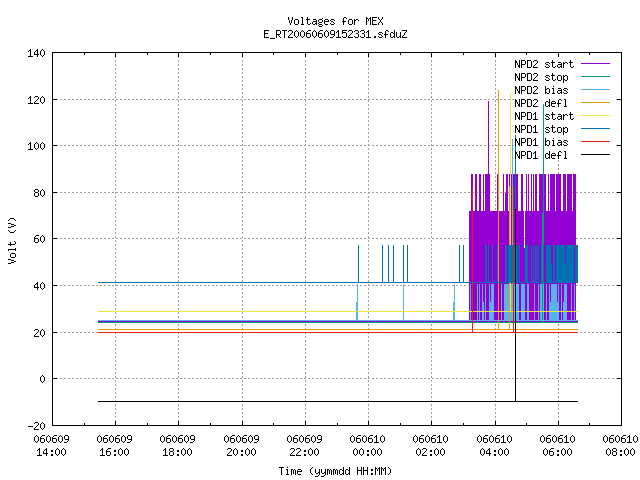Viewport: 640px width, 480px height.
Task: Click the 'NPD2 defl' legend label
Action: tap(541, 103)
